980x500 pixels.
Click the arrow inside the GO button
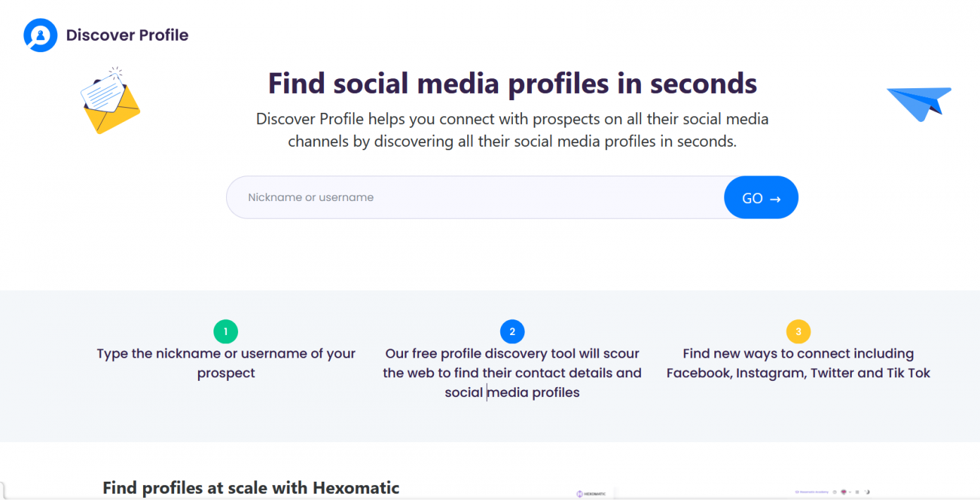pyautogui.click(x=775, y=199)
